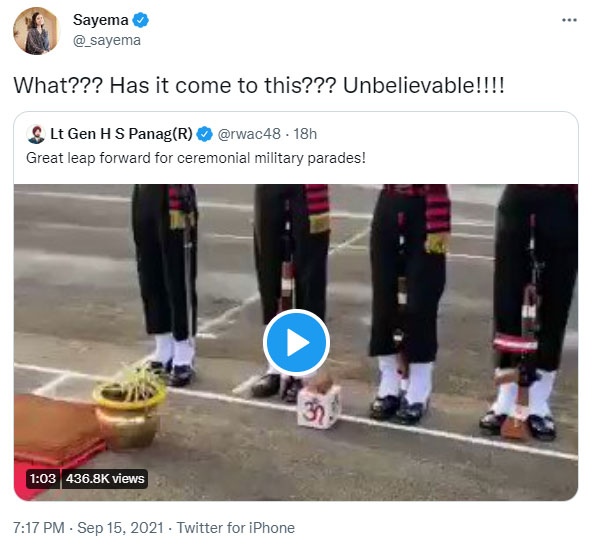Open the 7:17 PM · Sep 15, 2021 timestamp
This screenshot has width=592, height=545.
tap(88, 528)
